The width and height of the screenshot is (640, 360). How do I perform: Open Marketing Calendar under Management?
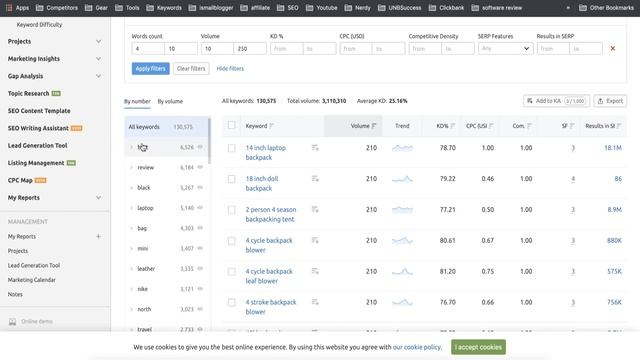tap(31, 280)
